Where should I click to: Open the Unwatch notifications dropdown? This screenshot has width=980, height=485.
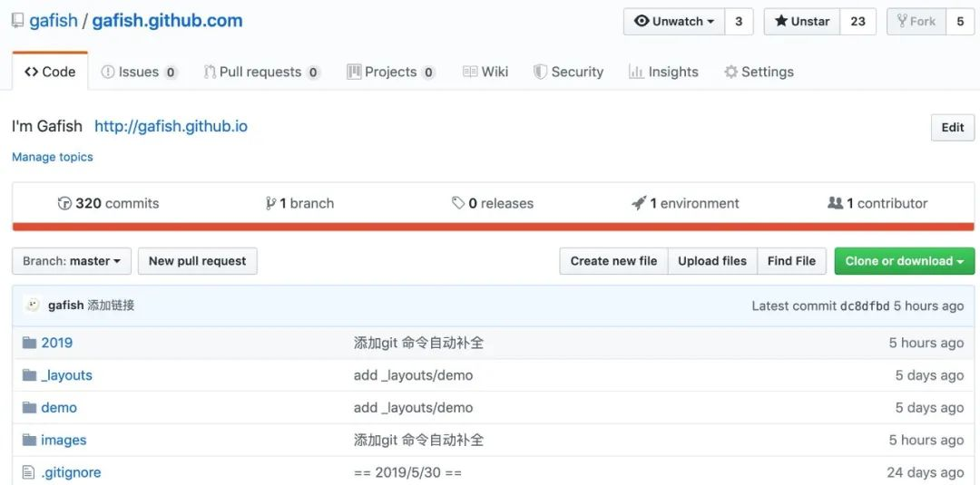tap(674, 22)
